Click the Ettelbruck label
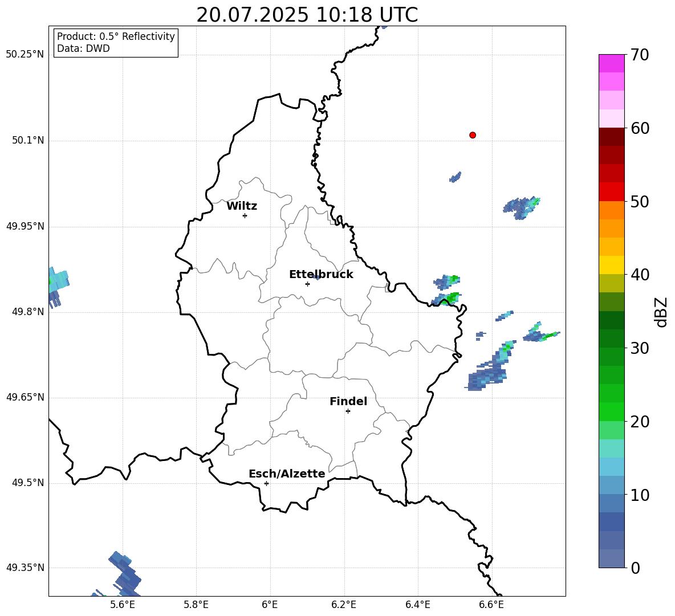The image size is (675, 616). coord(321,275)
